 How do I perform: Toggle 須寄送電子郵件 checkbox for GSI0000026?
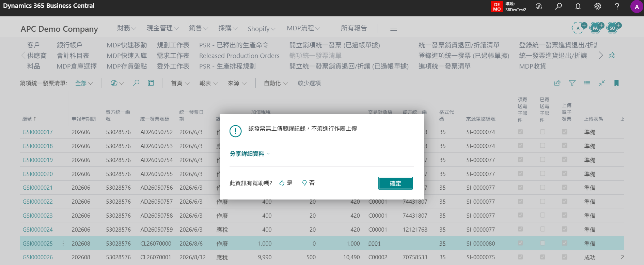tap(520, 257)
